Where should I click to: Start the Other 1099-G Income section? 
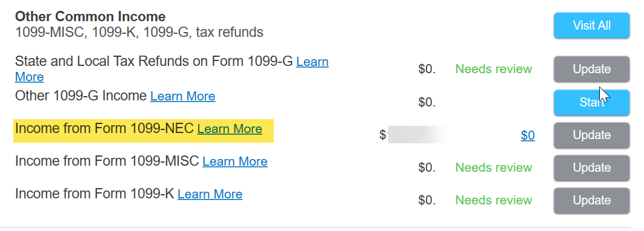[x=591, y=102]
